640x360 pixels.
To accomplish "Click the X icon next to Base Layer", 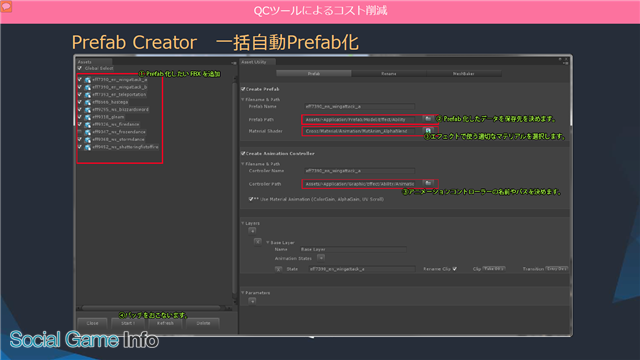I will tap(258, 242).
